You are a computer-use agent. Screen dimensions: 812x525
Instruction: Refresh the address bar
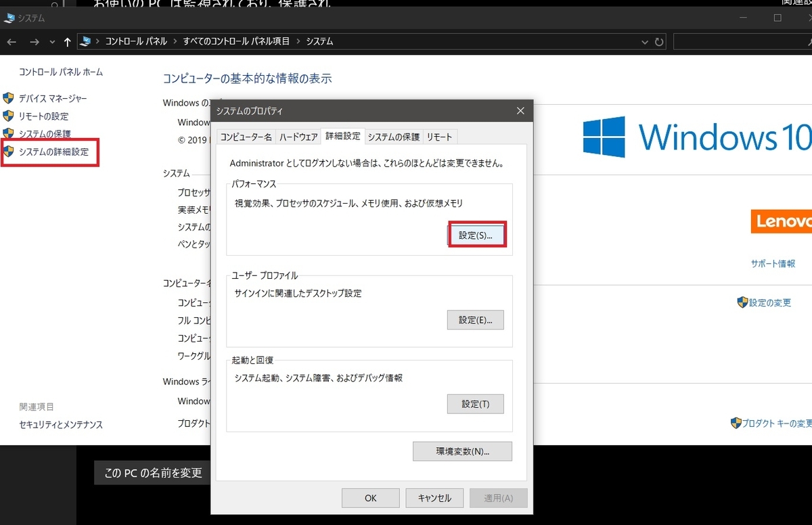[x=660, y=42]
